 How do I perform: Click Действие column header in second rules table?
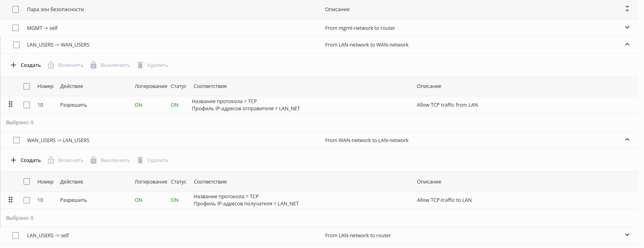pos(71,182)
